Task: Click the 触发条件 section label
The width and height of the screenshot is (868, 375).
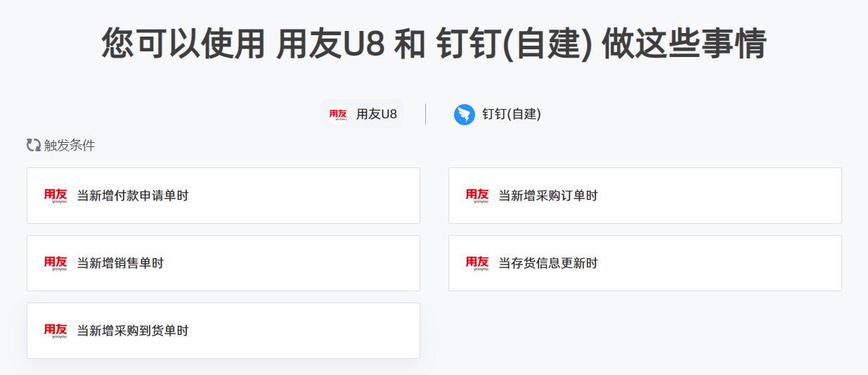Action: pos(70,146)
